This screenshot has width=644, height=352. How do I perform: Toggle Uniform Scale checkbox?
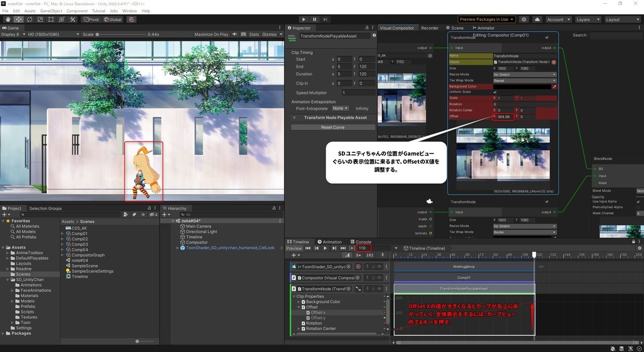point(495,92)
